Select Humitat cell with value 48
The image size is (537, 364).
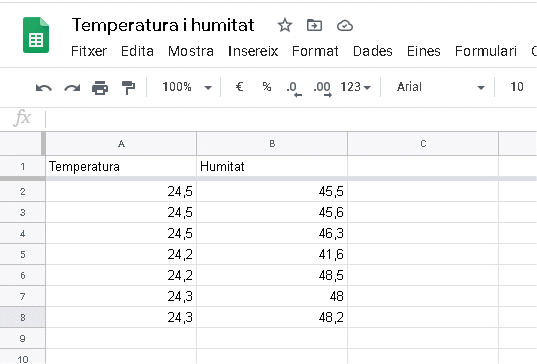coord(272,297)
